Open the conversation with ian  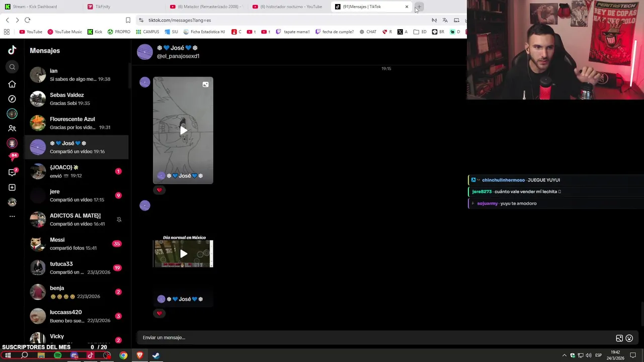tap(76, 75)
